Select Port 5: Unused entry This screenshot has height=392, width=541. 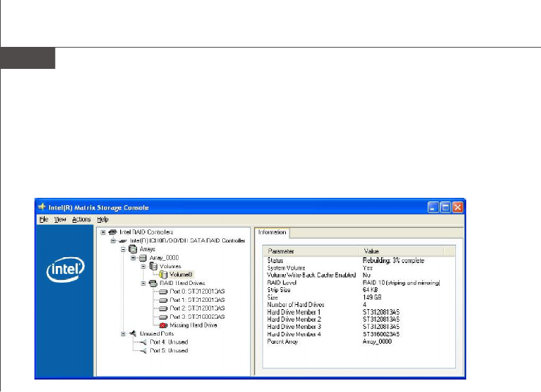[169, 351]
